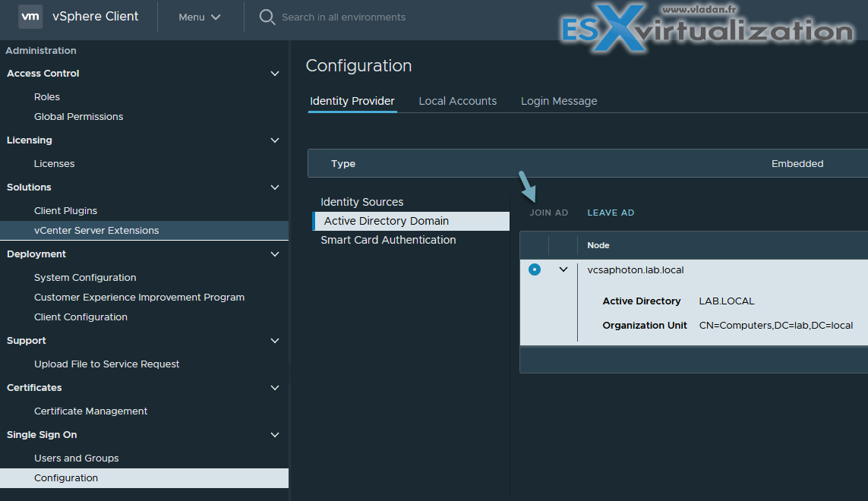This screenshot has height=501, width=868.
Task: Open the Client Plugins page
Action: [x=65, y=211]
